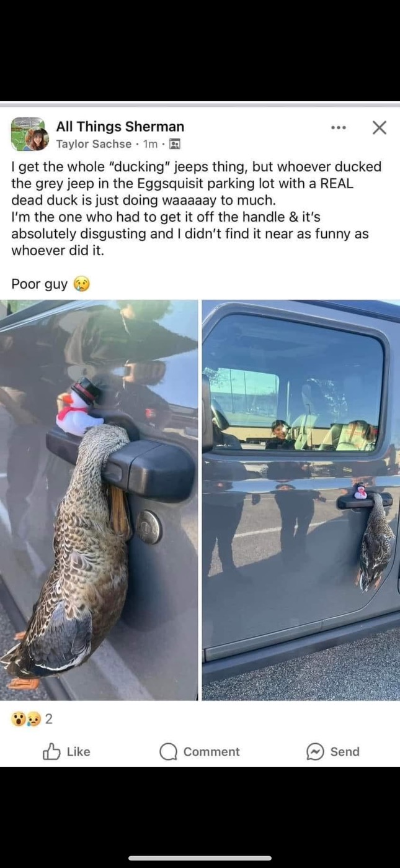Open the three-dots post options menu
The image size is (400, 868).
339,128
